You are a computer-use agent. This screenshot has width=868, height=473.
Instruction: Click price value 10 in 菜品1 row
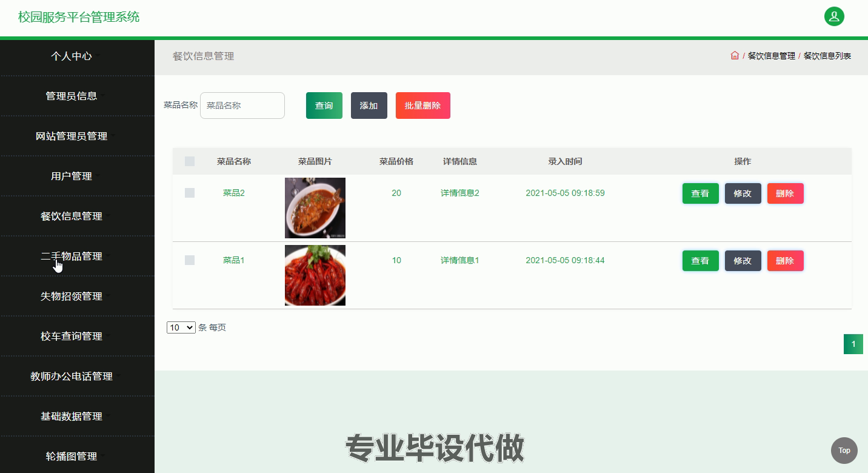[x=396, y=260]
